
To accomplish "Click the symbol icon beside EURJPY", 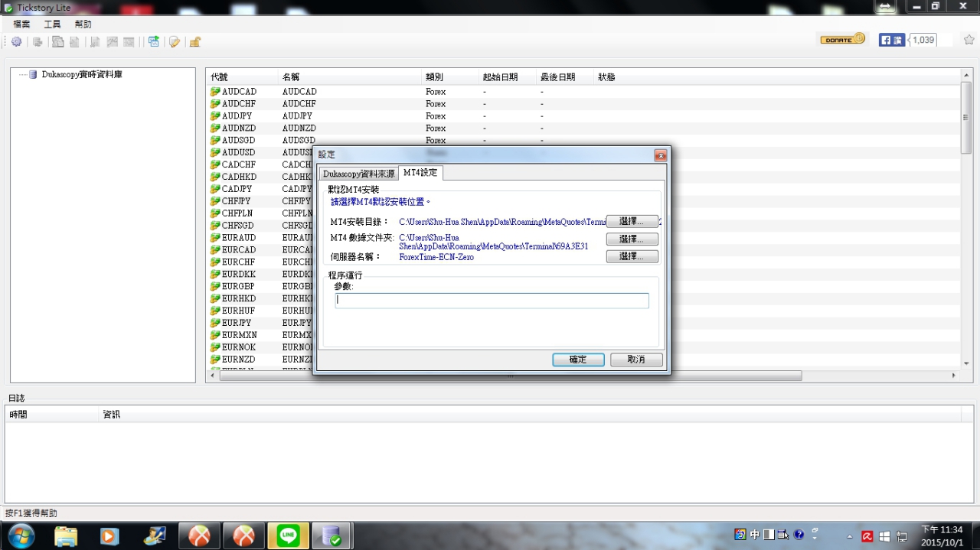I will pyautogui.click(x=215, y=323).
